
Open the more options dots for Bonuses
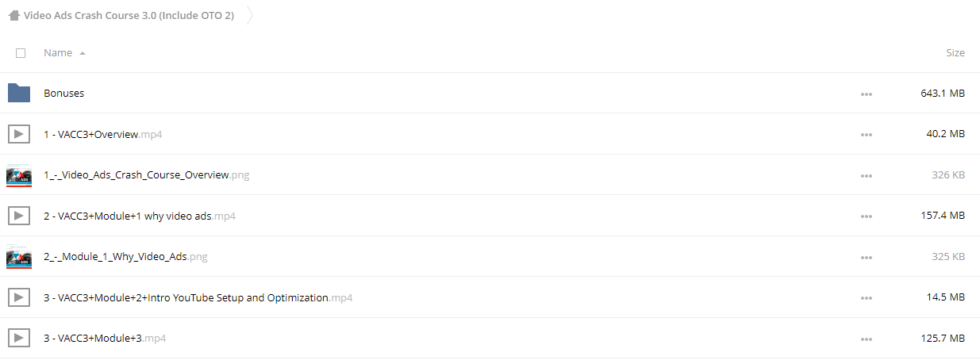866,94
